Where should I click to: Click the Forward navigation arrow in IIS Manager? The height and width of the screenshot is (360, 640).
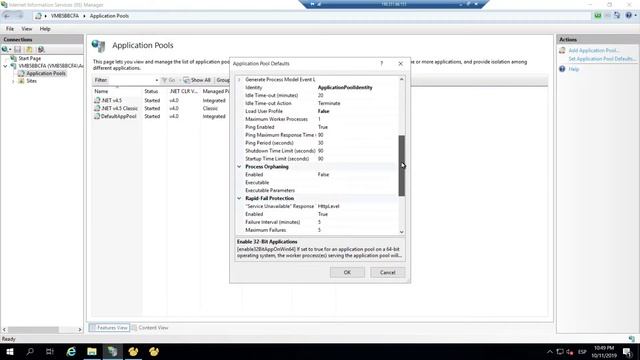[x=20, y=16]
